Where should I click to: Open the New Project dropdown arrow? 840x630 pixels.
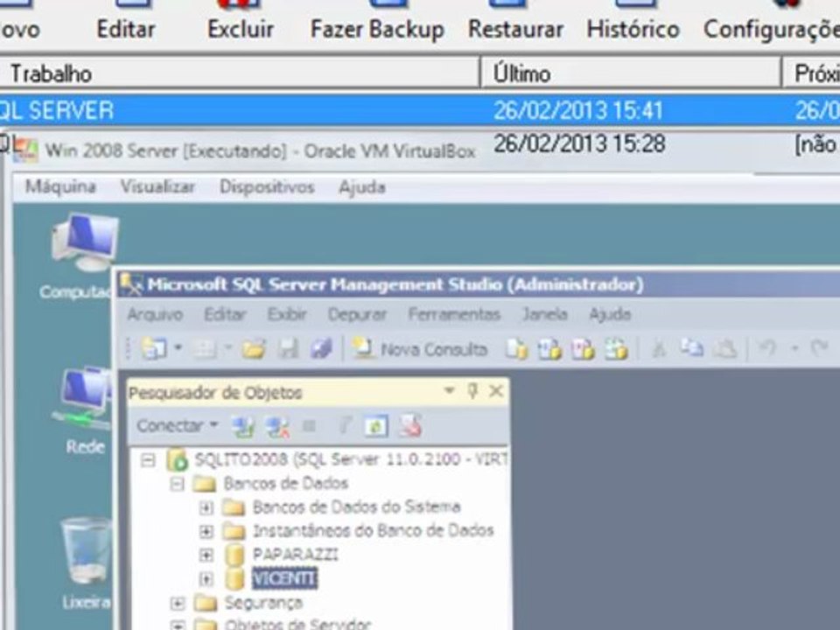point(178,348)
